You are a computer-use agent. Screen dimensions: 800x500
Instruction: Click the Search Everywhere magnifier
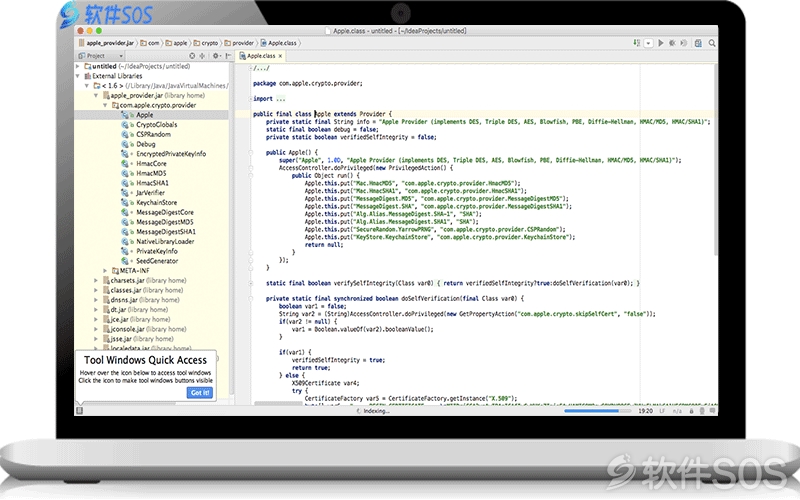tap(712, 43)
